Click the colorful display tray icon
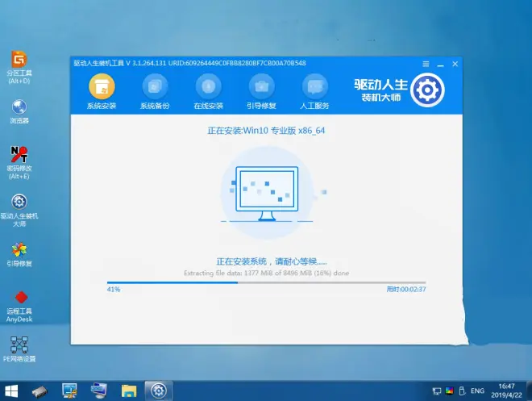532x401 pixels. (450, 391)
